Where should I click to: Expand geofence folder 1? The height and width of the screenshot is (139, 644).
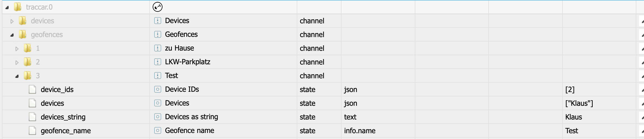17,49
